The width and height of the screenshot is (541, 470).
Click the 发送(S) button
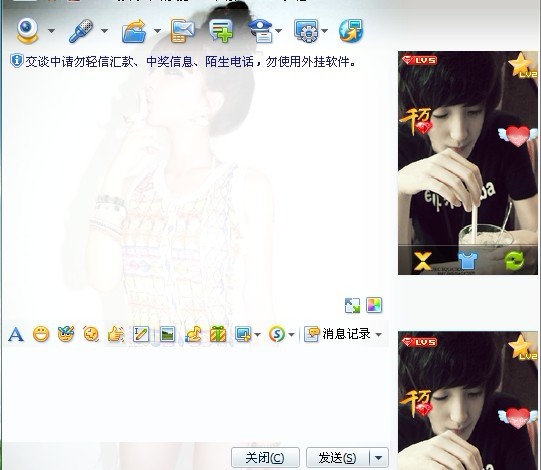[x=337, y=458]
